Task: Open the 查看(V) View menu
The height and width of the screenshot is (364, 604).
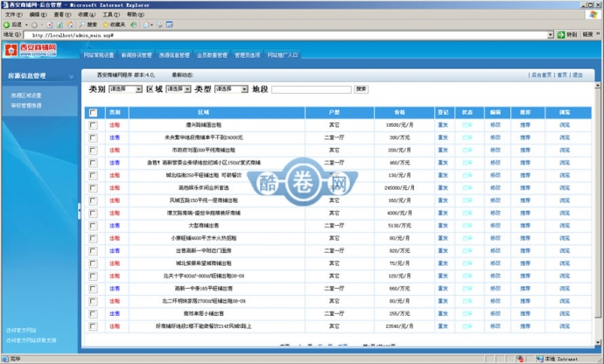Action: pyautogui.click(x=62, y=15)
